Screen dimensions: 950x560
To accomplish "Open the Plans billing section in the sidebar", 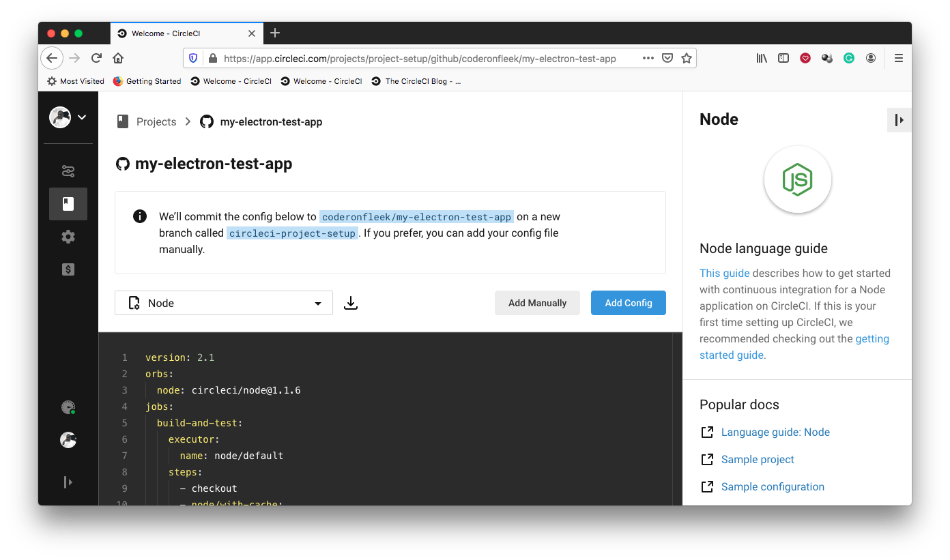I will [68, 269].
